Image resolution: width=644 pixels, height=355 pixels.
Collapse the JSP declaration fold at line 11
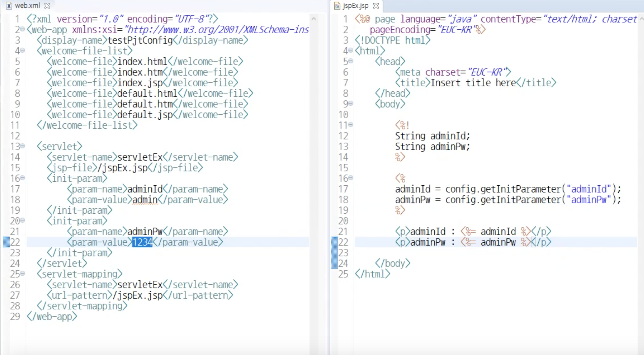[351, 125]
